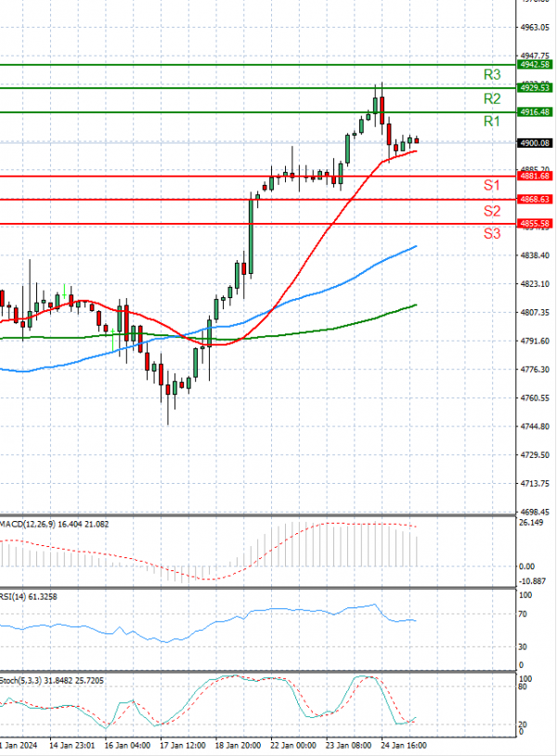
Task: Select the current price 4900.08 tag
Action: coord(535,143)
